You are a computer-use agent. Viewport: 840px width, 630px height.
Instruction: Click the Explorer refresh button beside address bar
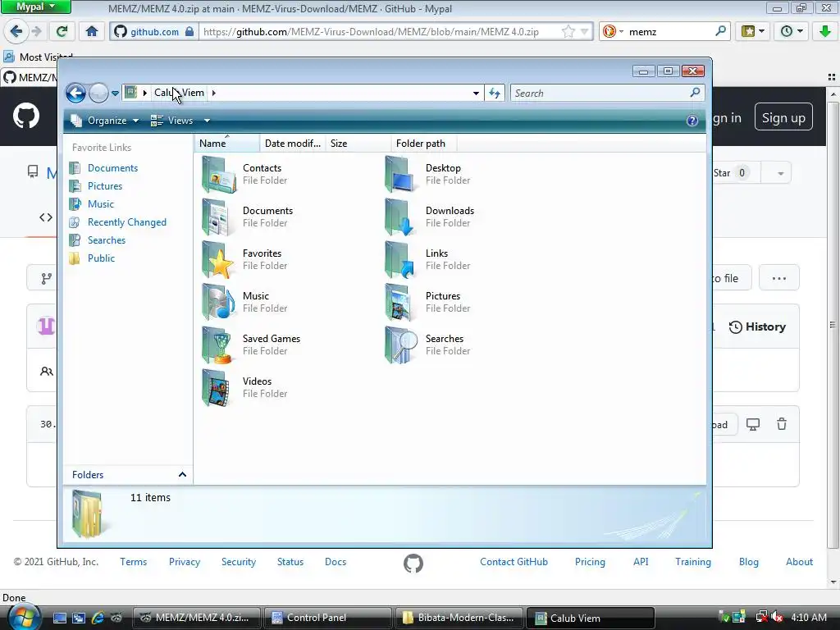pos(495,94)
